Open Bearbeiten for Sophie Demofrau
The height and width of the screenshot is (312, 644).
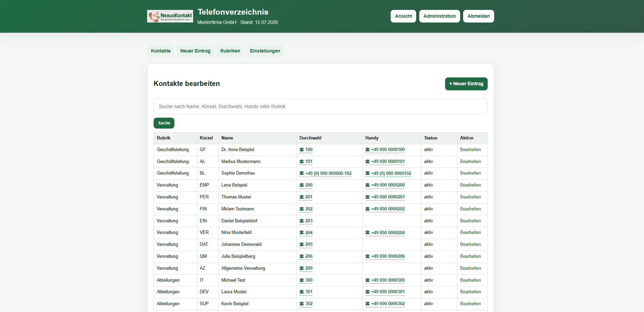[470, 173]
